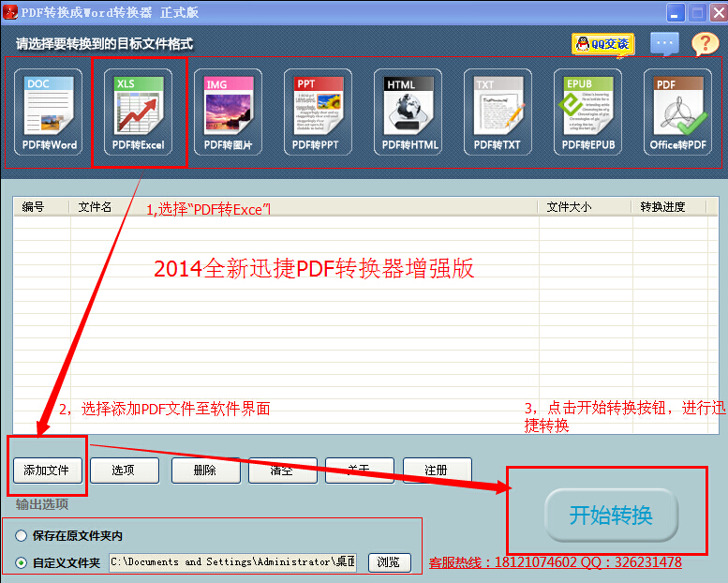Open the QQ交谈 chat button
This screenshot has width=728, height=583.
[x=603, y=45]
